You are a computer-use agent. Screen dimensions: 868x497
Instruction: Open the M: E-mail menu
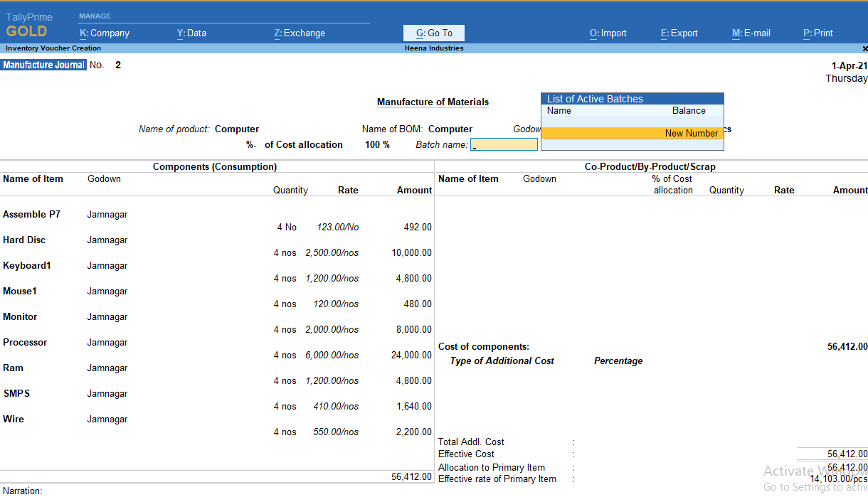(751, 33)
